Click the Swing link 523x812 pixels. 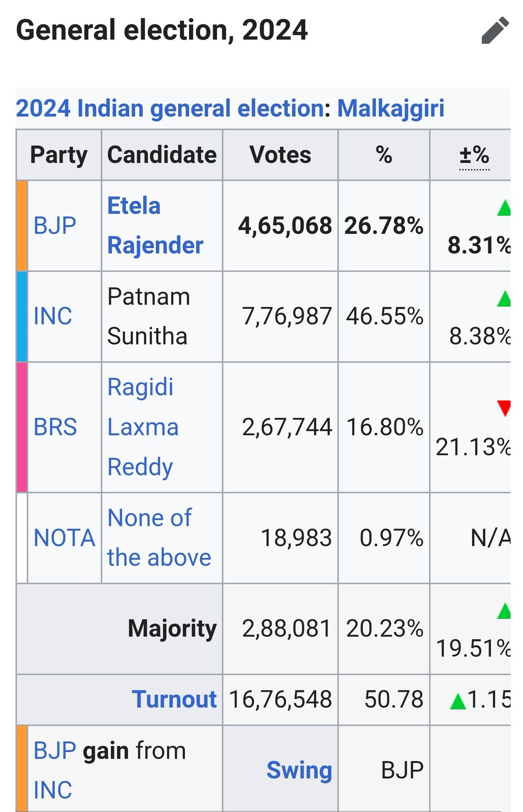299,770
